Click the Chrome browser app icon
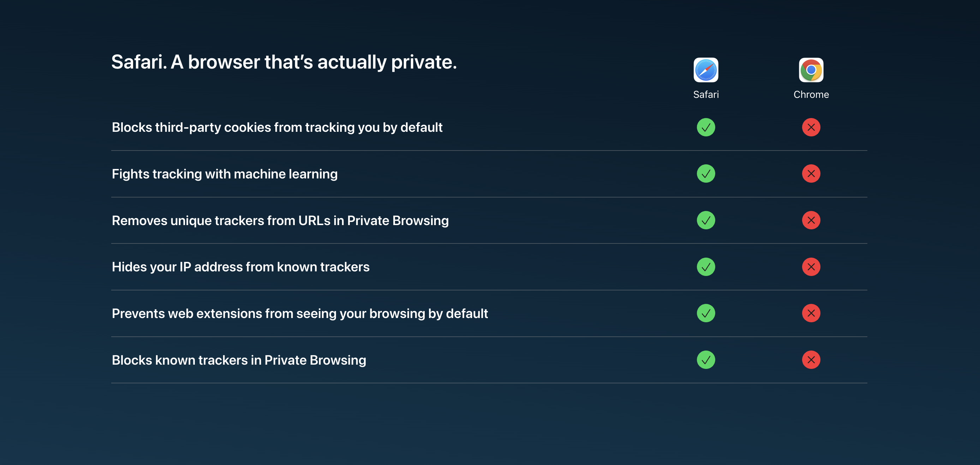This screenshot has height=465, width=980. 811,70
